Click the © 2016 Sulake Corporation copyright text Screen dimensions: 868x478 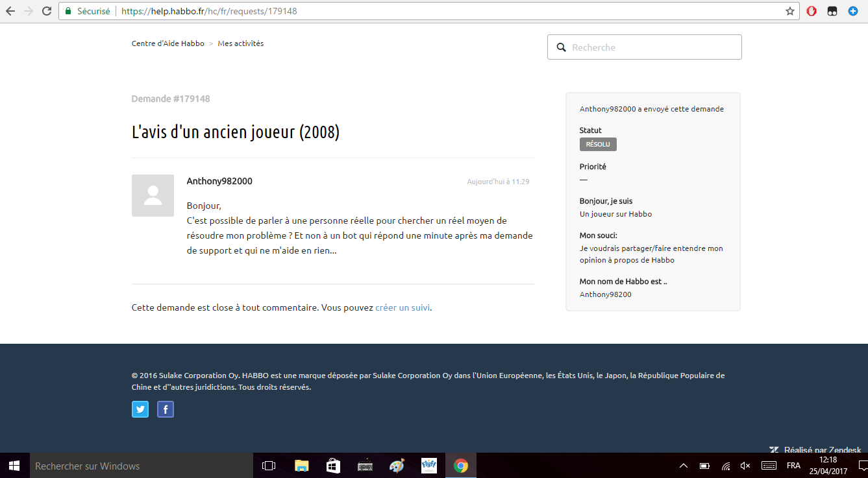tap(428, 381)
